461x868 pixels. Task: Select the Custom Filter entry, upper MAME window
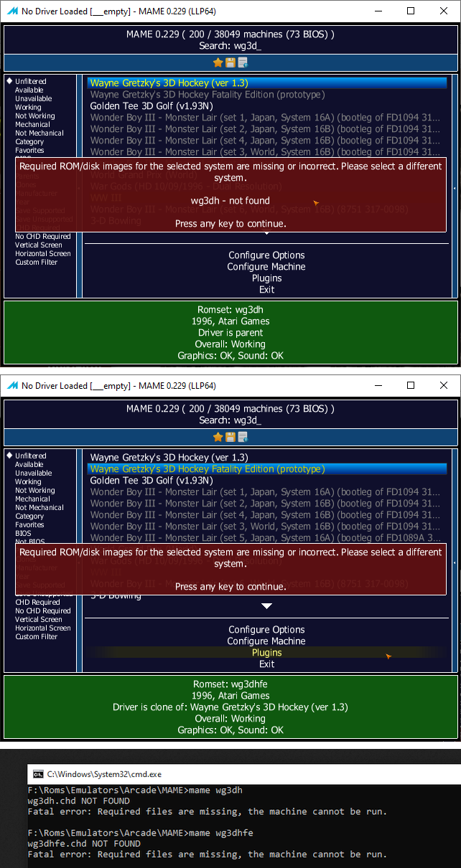click(37, 262)
